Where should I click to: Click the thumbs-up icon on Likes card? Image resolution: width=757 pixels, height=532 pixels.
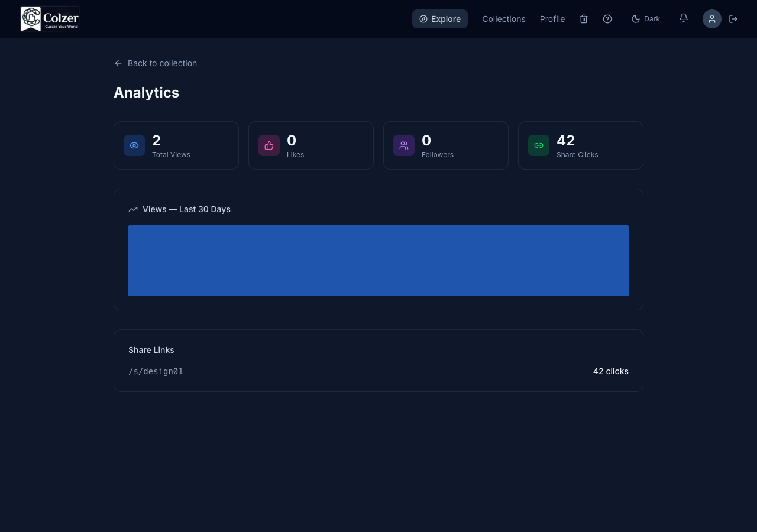[x=269, y=145]
